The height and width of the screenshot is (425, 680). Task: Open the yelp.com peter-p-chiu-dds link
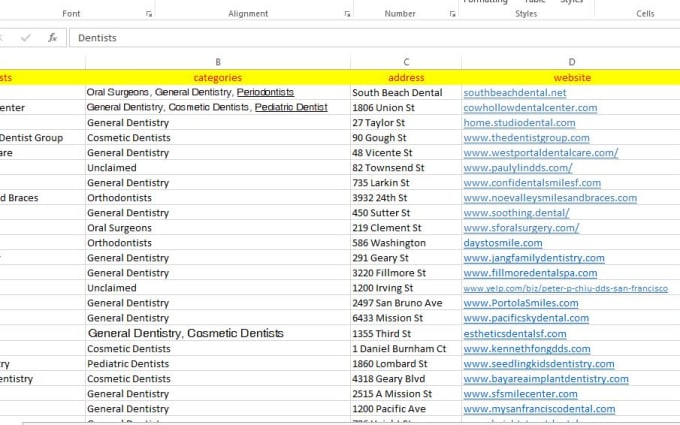pyautogui.click(x=566, y=288)
